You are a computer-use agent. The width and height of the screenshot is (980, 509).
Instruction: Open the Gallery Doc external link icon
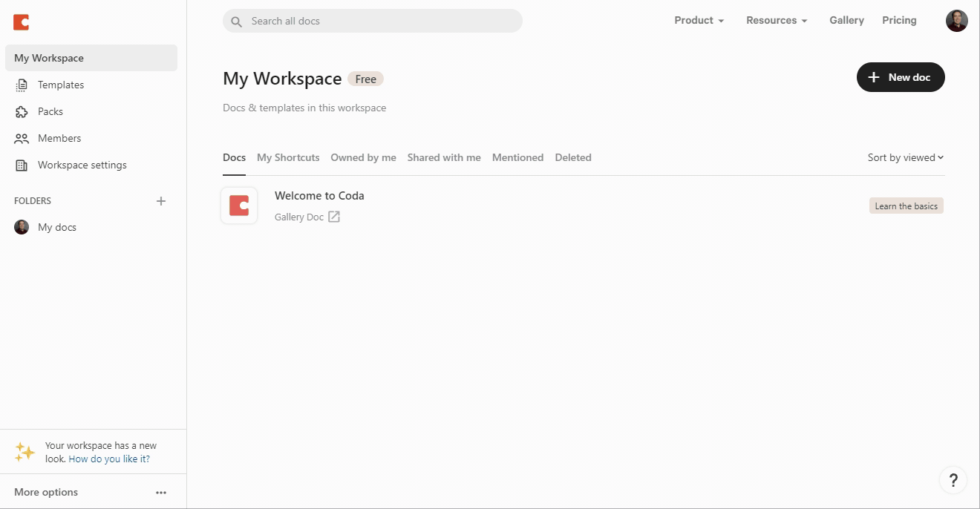pyautogui.click(x=334, y=217)
